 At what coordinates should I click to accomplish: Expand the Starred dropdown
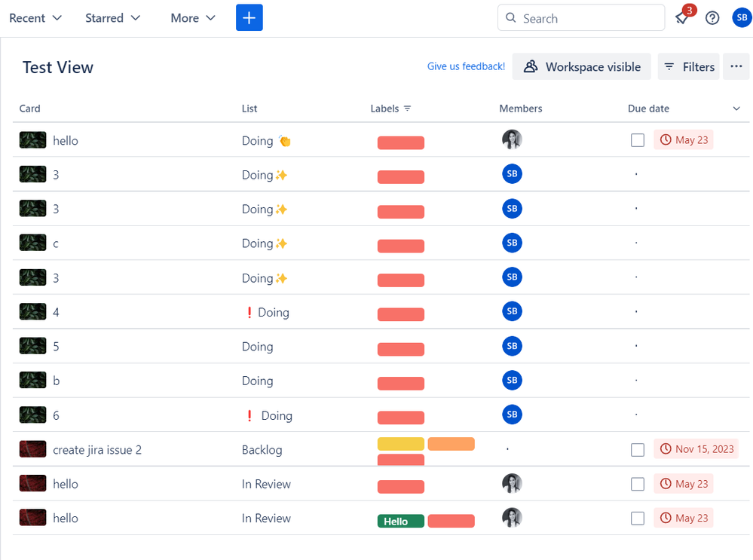[x=112, y=18]
